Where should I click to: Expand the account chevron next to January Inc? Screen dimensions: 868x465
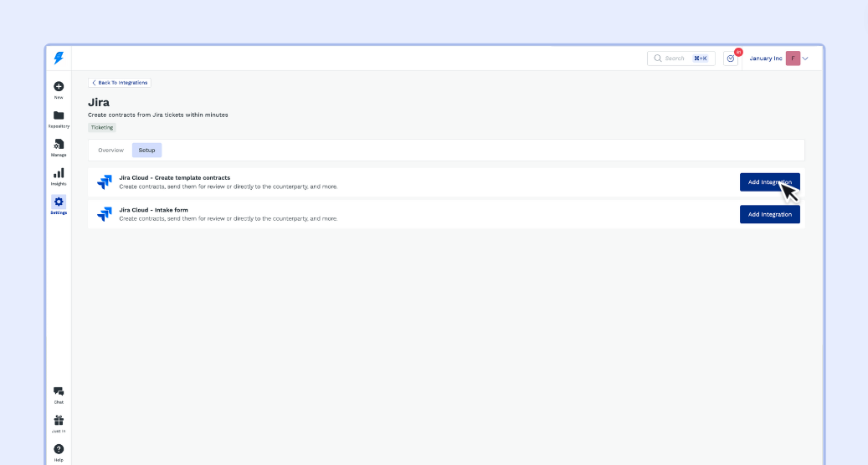pos(805,59)
